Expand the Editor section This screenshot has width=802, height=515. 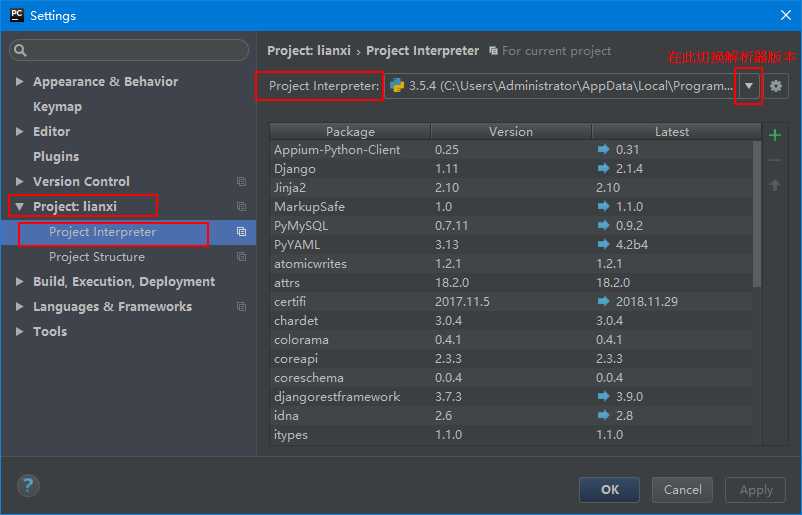click(x=19, y=131)
